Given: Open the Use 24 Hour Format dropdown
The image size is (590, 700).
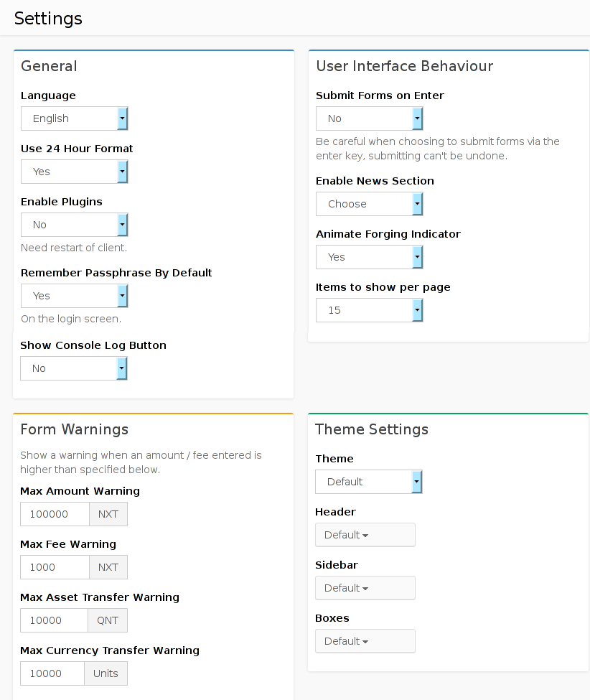Looking at the screenshot, I should [75, 172].
